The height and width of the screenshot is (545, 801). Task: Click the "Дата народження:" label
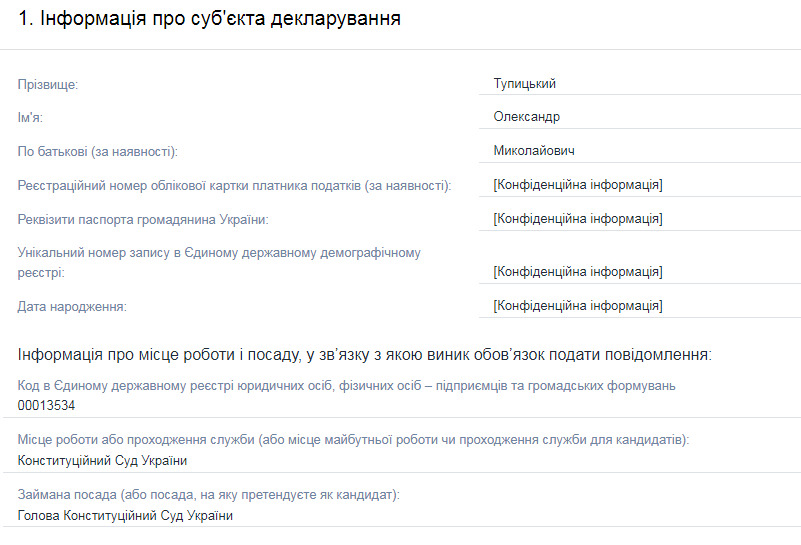[72, 306]
